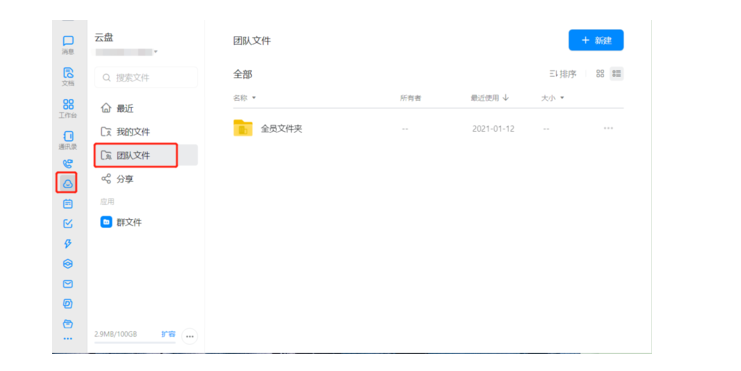Viewport: 741px width, 371px height.
Task: Click the rounded square icon below mail
Action: [x=68, y=303]
